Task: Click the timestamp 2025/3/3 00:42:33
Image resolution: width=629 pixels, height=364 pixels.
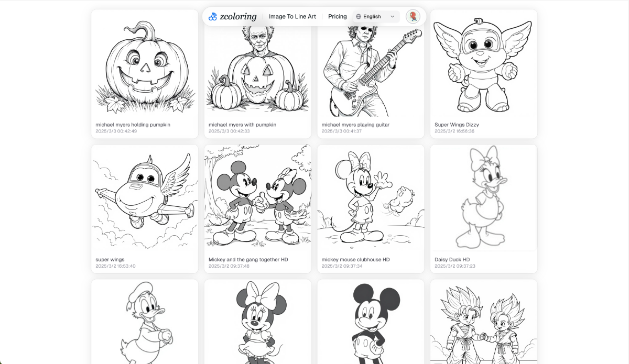Action: 229,131
